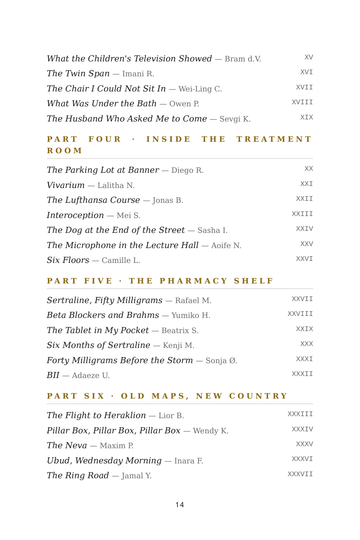Image resolution: width=360 pixels, height=540 pixels.
Task: Click 'Beta Blockers and Brahms' entry
Action: coord(180,315)
